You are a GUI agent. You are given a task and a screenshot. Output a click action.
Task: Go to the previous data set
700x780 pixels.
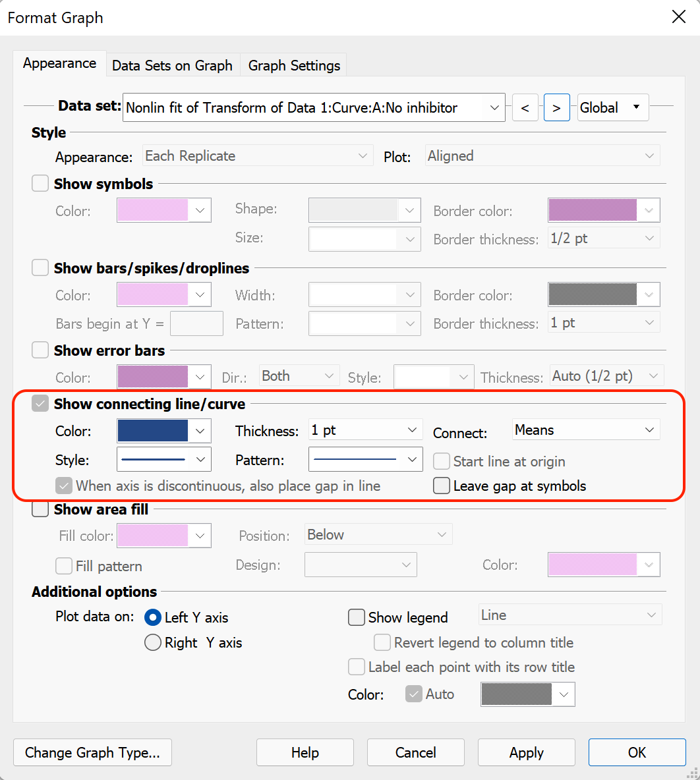tap(525, 107)
